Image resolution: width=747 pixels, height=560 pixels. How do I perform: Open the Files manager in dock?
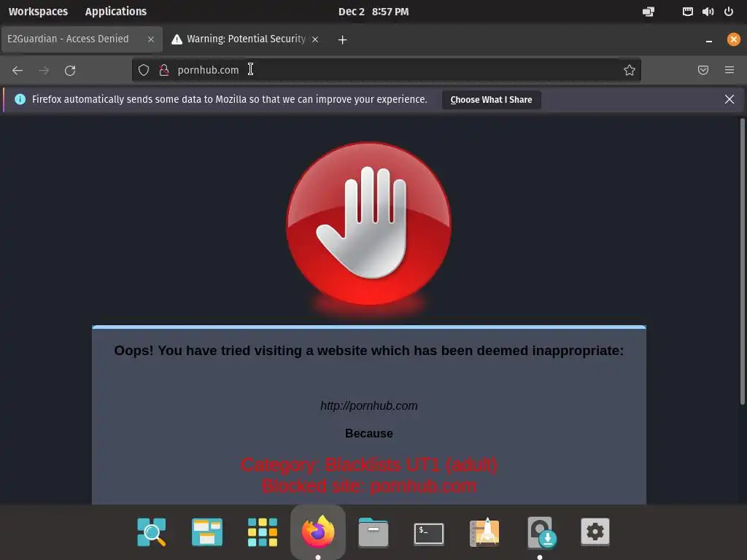(x=373, y=532)
